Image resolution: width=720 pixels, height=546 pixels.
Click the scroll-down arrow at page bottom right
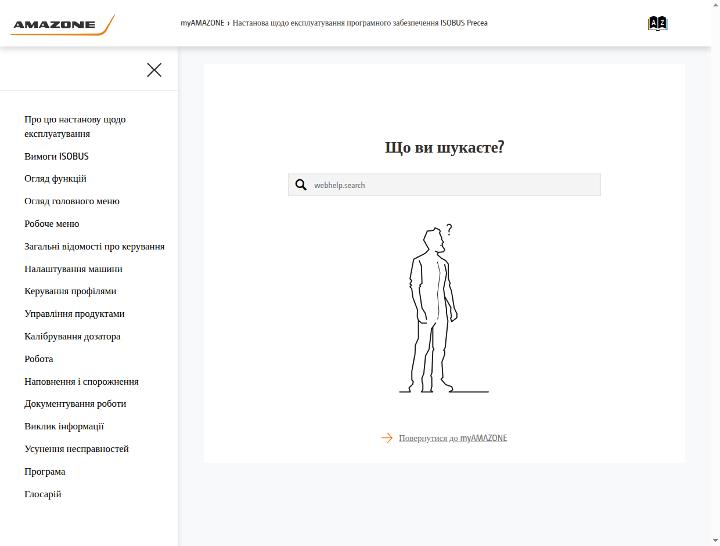[715, 541]
